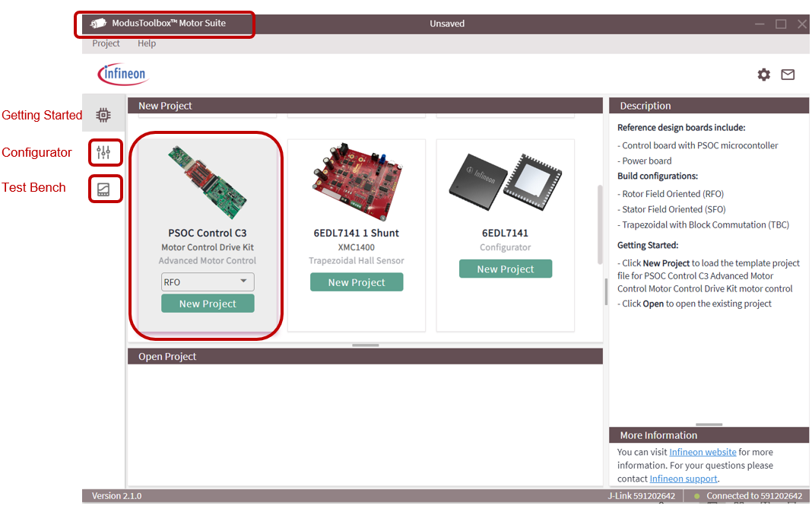
Task: Open the Project menu
Action: (x=106, y=43)
